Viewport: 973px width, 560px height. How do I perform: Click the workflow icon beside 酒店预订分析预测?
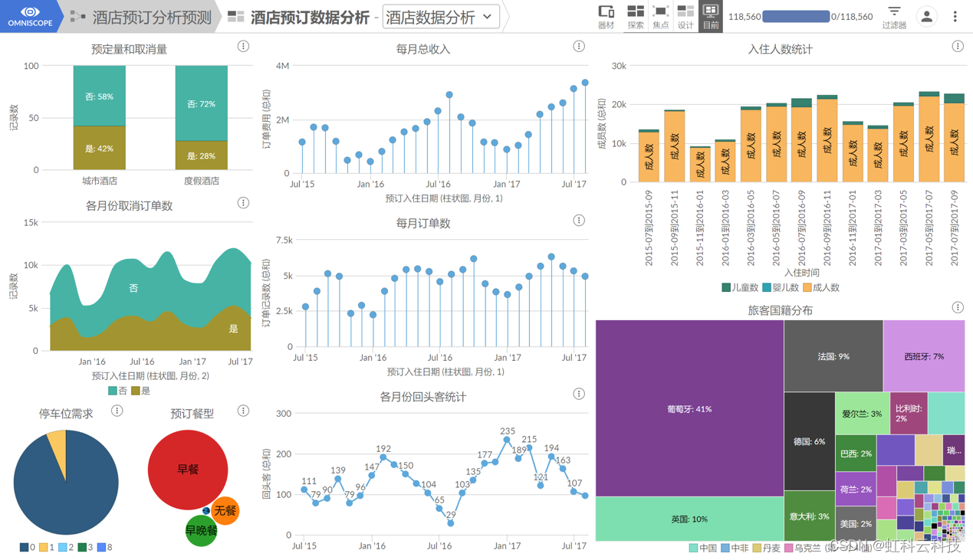pos(77,16)
